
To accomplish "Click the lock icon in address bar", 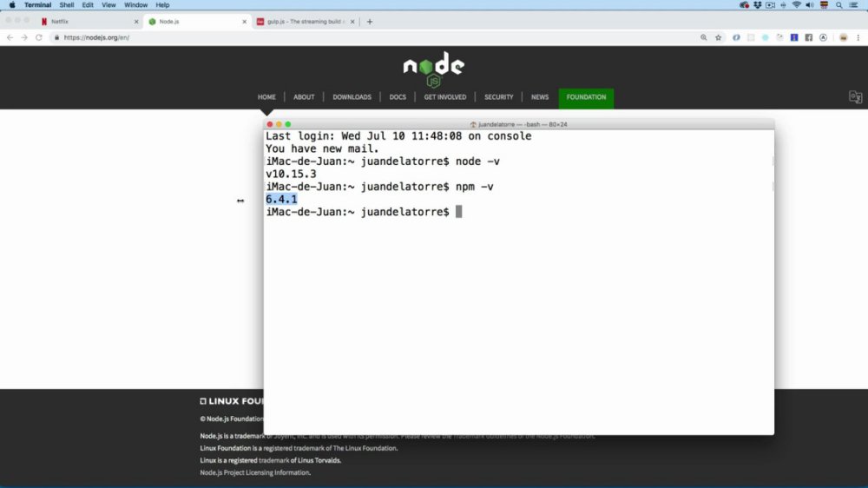I will tap(56, 37).
